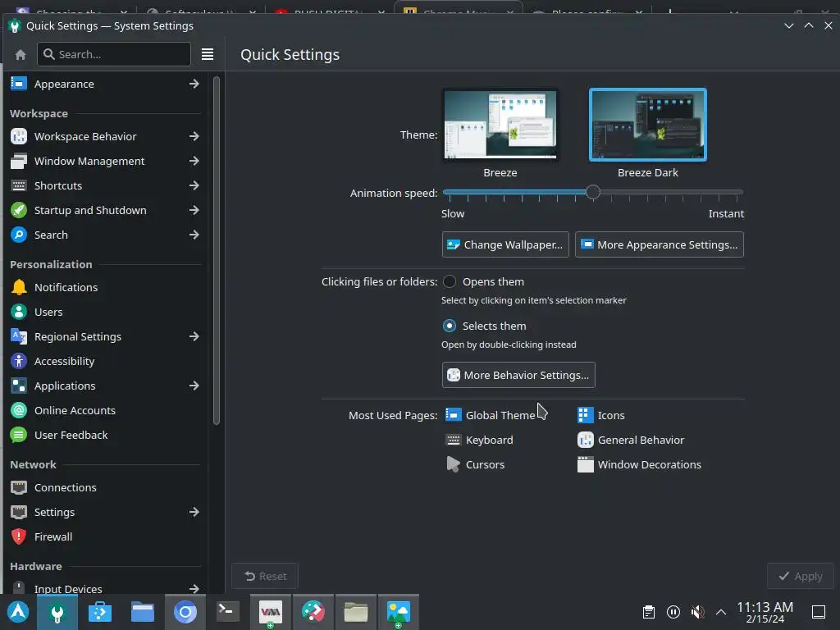Click the Connections network icon

point(19,487)
